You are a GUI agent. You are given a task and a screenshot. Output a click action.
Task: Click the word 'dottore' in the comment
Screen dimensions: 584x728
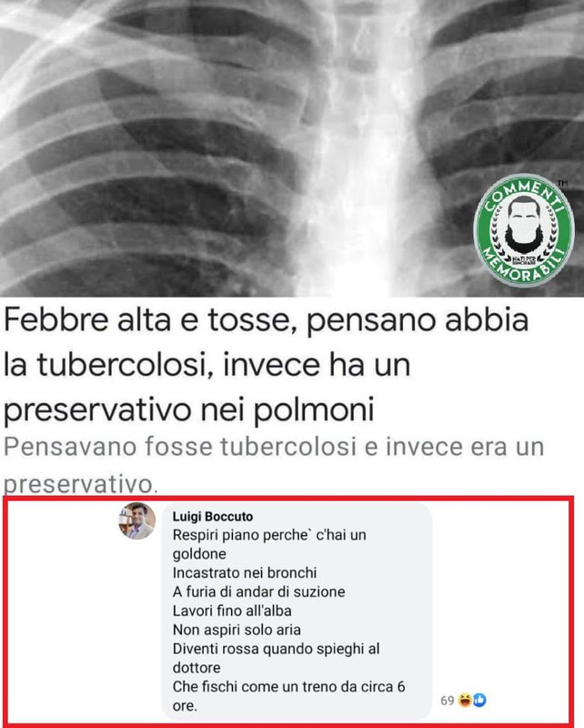pyautogui.click(x=196, y=668)
